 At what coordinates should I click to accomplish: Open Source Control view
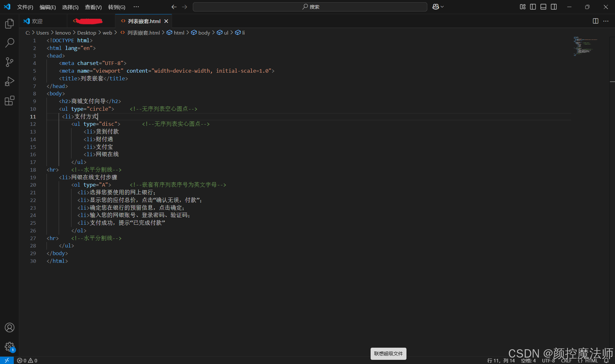(9, 62)
